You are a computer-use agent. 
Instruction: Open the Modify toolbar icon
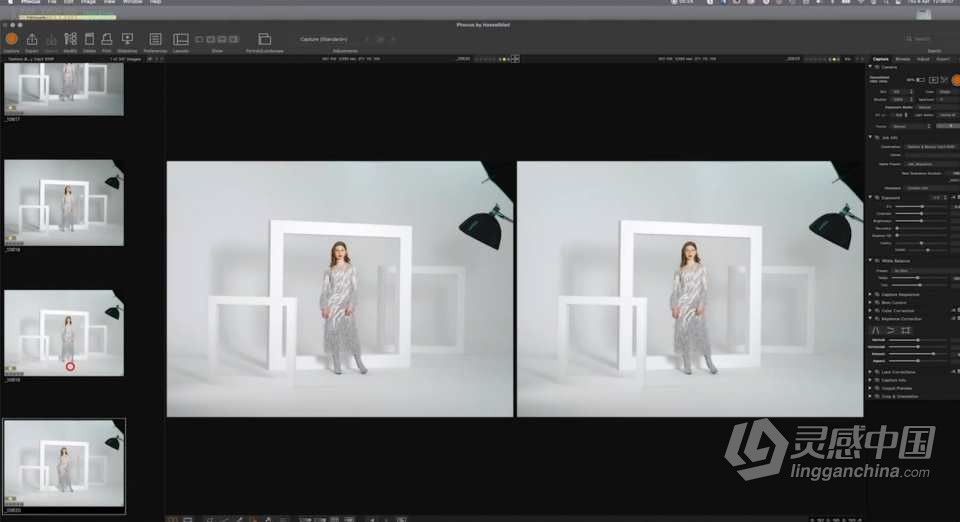70,39
